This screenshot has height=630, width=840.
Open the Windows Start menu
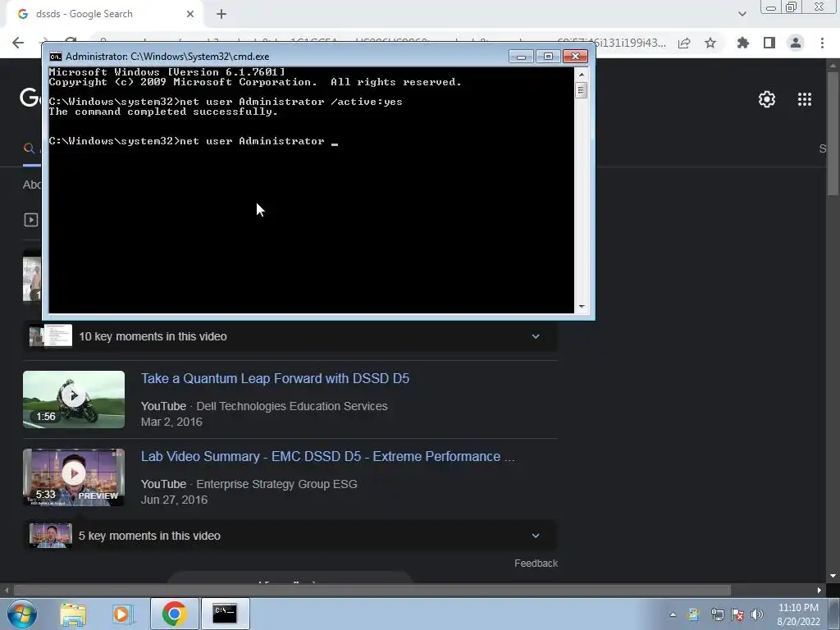pyautogui.click(x=22, y=614)
